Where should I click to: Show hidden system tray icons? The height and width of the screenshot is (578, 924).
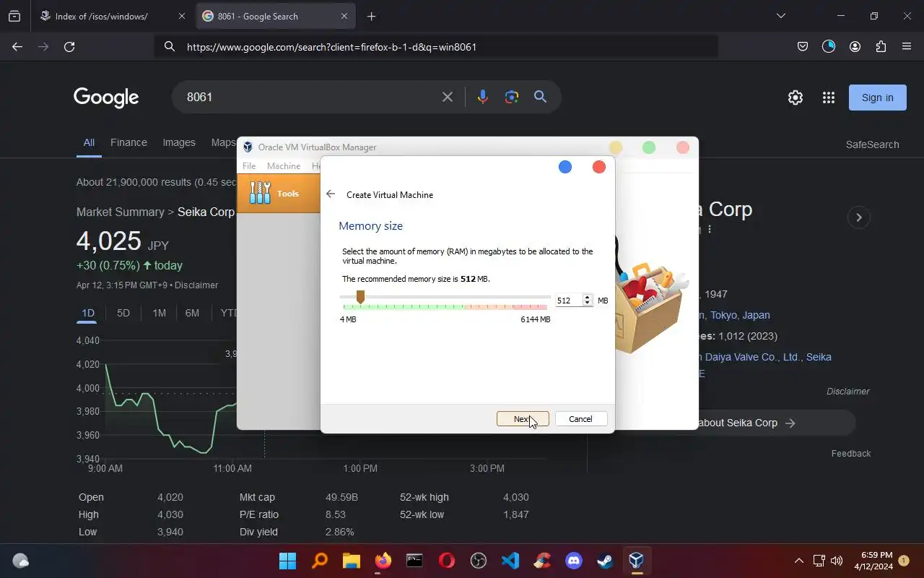click(x=799, y=561)
